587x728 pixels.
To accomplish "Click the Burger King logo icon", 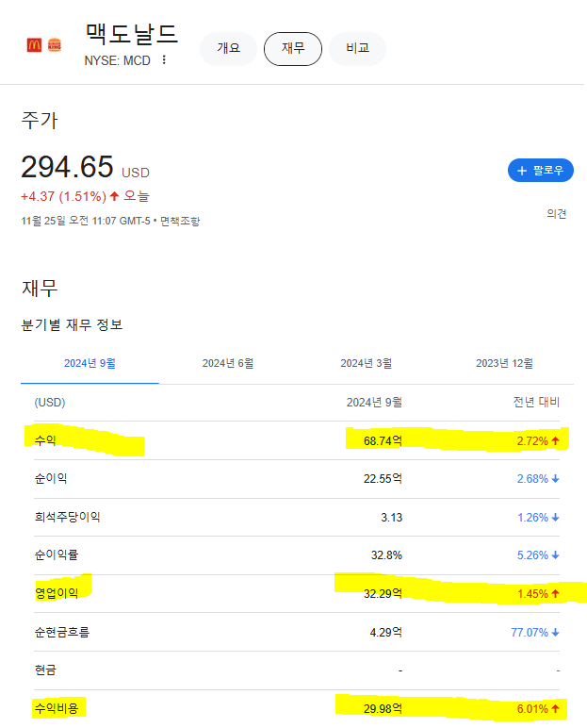I will pyautogui.click(x=55, y=45).
